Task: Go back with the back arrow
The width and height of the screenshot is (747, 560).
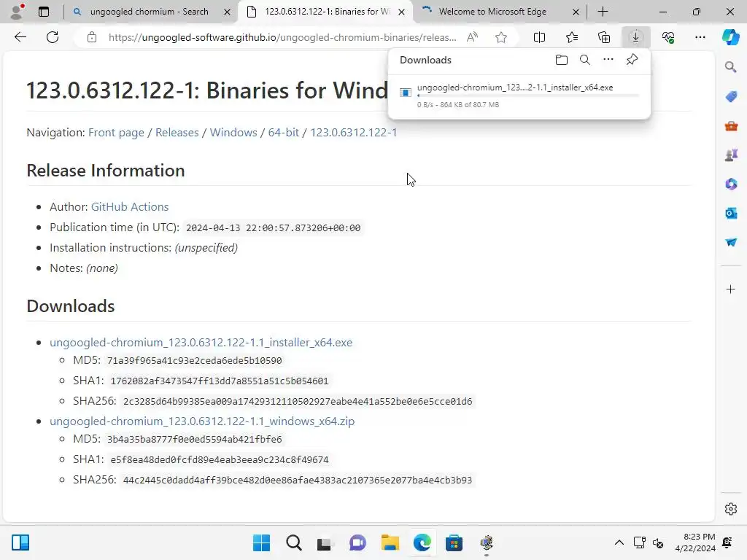Action: (20, 37)
